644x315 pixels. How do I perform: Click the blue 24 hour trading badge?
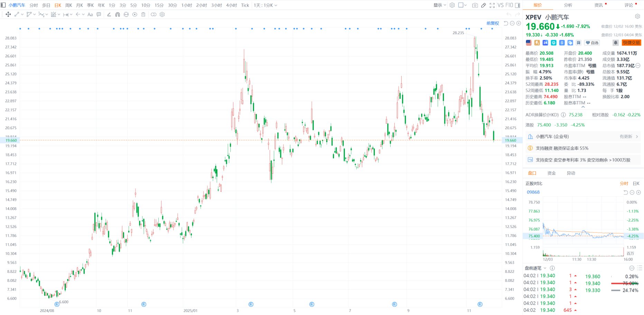[545, 43]
